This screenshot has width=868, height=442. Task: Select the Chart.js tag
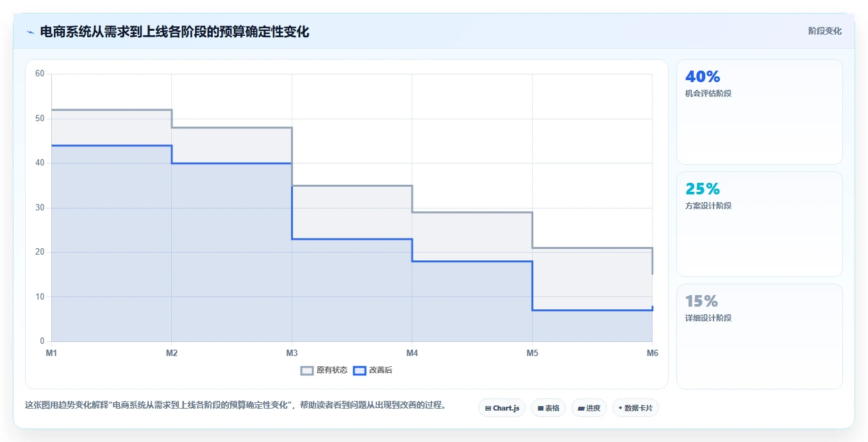[x=502, y=408]
